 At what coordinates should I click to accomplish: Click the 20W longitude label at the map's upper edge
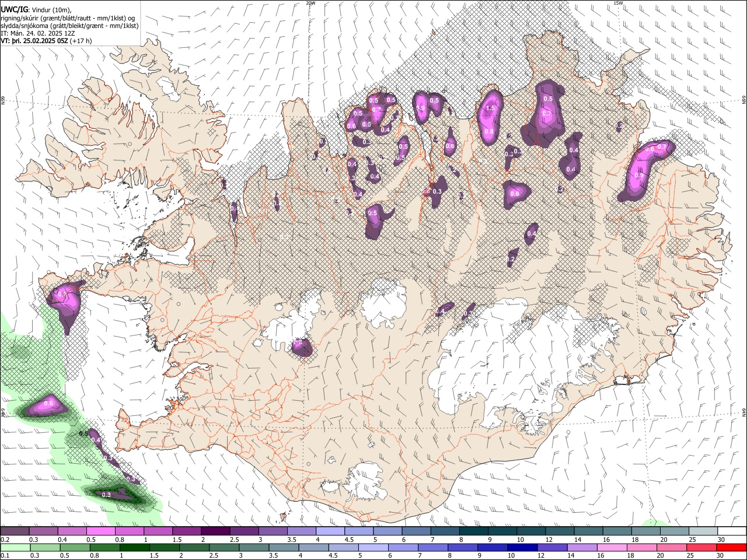(310, 3)
